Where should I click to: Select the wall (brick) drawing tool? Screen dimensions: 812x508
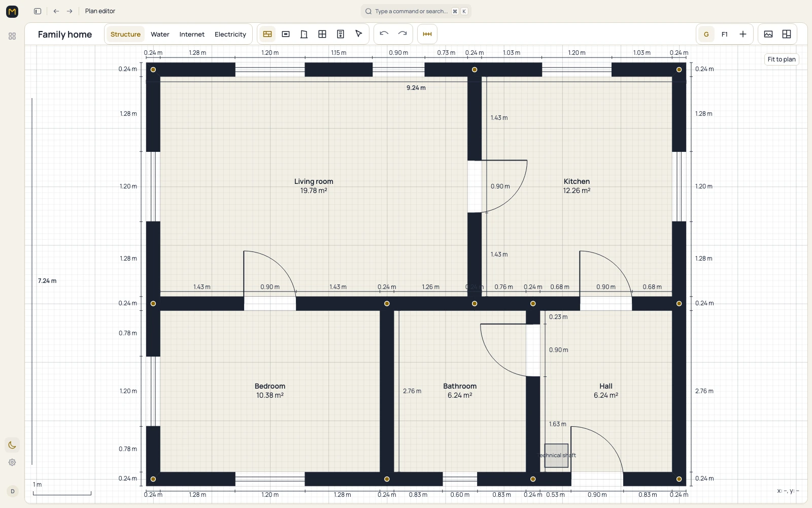coord(267,34)
